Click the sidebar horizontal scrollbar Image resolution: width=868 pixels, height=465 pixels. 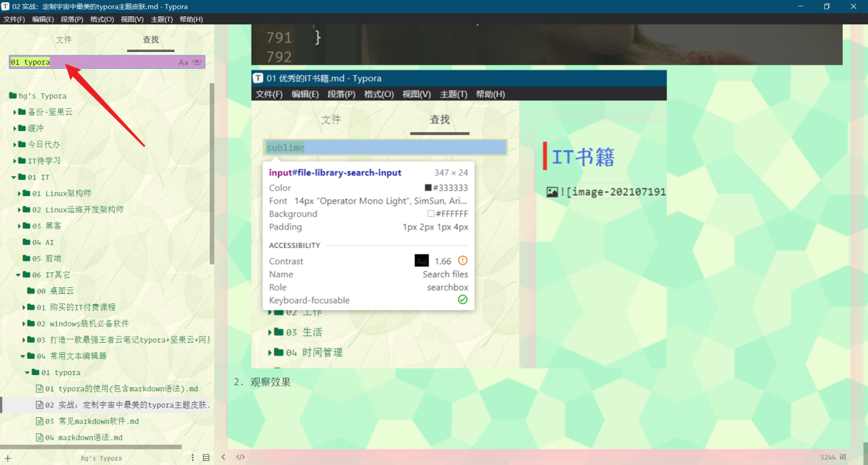[91, 447]
